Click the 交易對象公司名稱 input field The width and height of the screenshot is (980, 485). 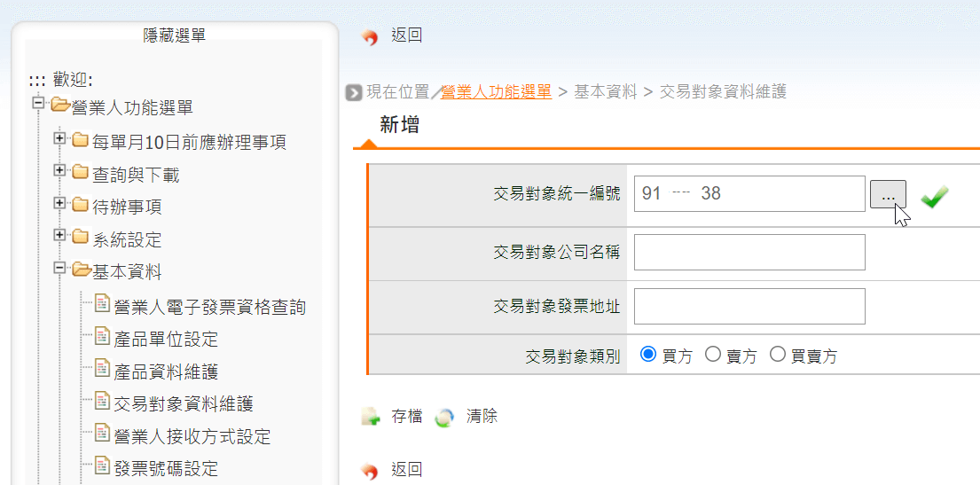749,253
